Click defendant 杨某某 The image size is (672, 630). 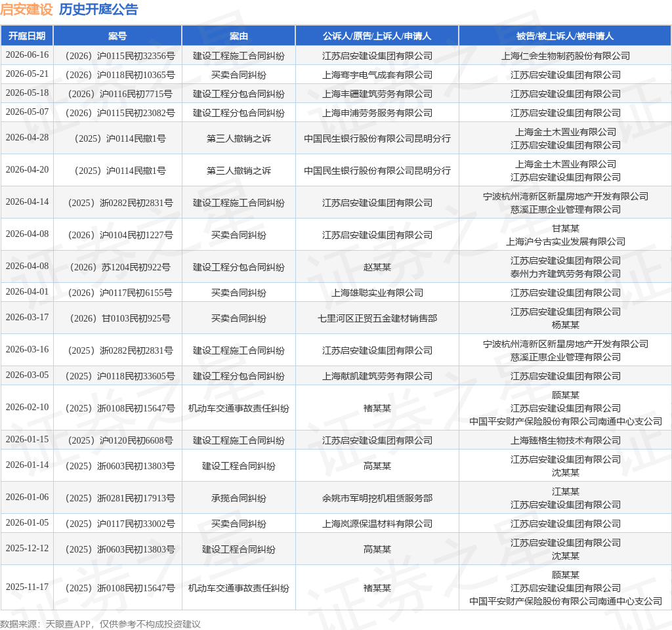coord(566,325)
